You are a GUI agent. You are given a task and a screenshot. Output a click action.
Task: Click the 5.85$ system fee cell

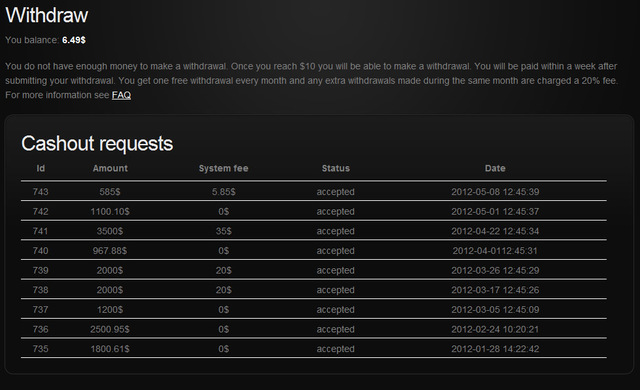tap(223, 192)
